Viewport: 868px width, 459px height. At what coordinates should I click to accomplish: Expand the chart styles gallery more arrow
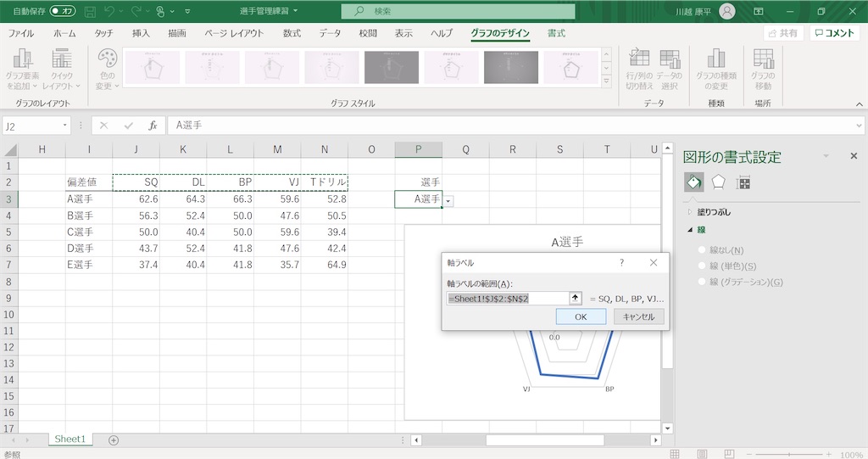pyautogui.click(x=607, y=81)
